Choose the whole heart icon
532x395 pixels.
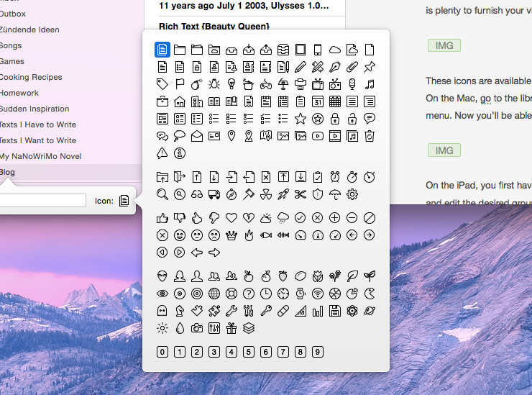(x=231, y=218)
